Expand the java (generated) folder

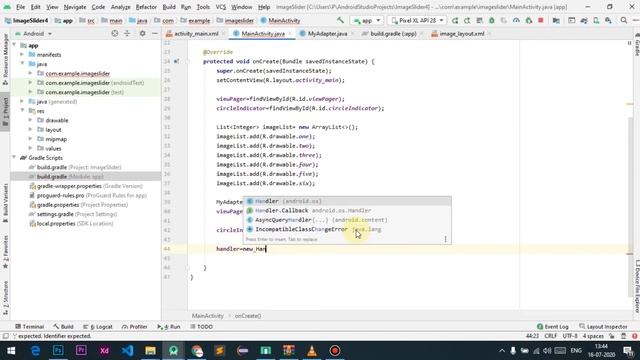[x=22, y=102]
